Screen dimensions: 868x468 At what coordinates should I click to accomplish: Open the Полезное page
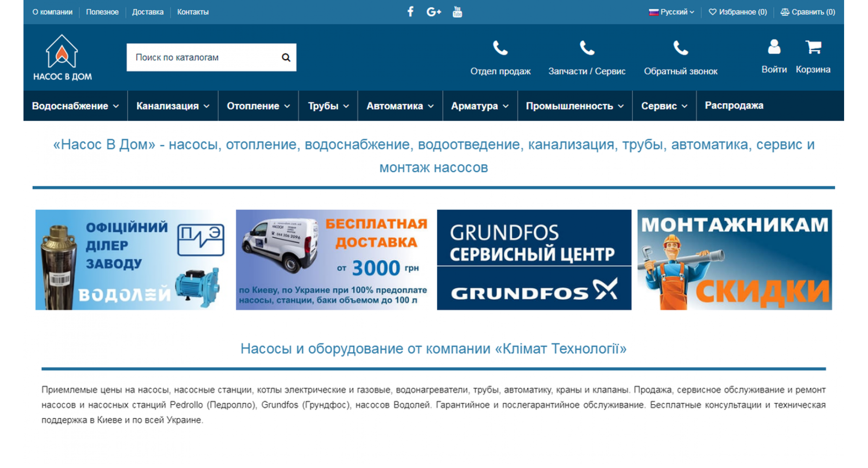point(102,12)
